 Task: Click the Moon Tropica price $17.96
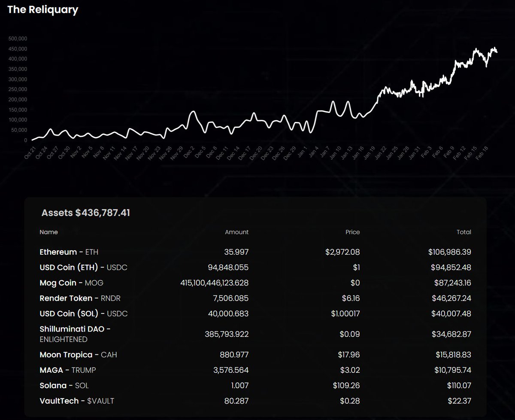(349, 355)
